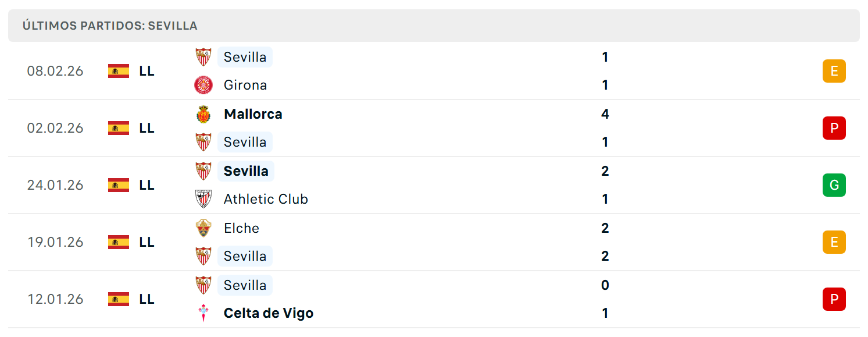Click the Elche club crest icon

203,228
